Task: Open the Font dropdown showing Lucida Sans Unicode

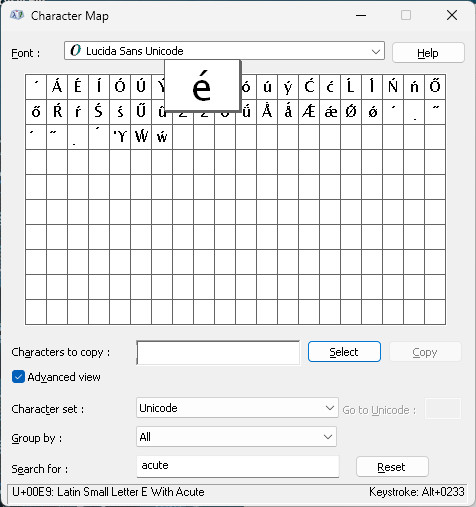Action: tap(224, 51)
